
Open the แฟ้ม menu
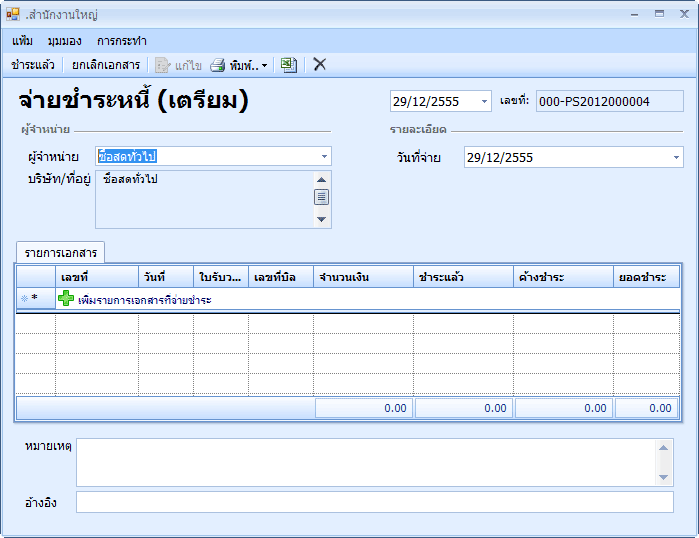tap(23, 41)
